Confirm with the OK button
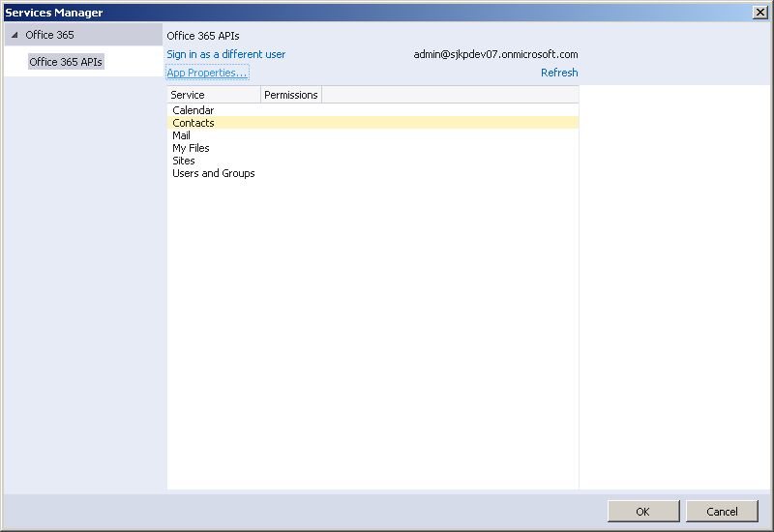This screenshot has height=532, width=774. click(x=642, y=512)
